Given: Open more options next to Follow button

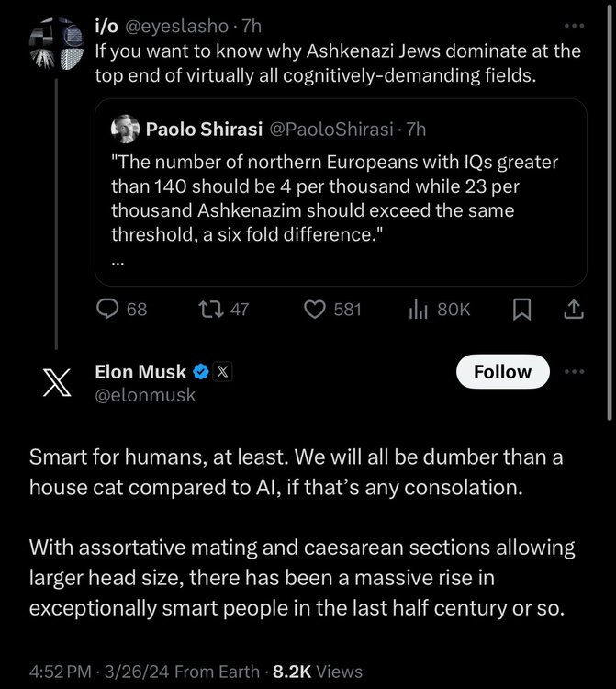Looking at the screenshot, I should pos(574,372).
